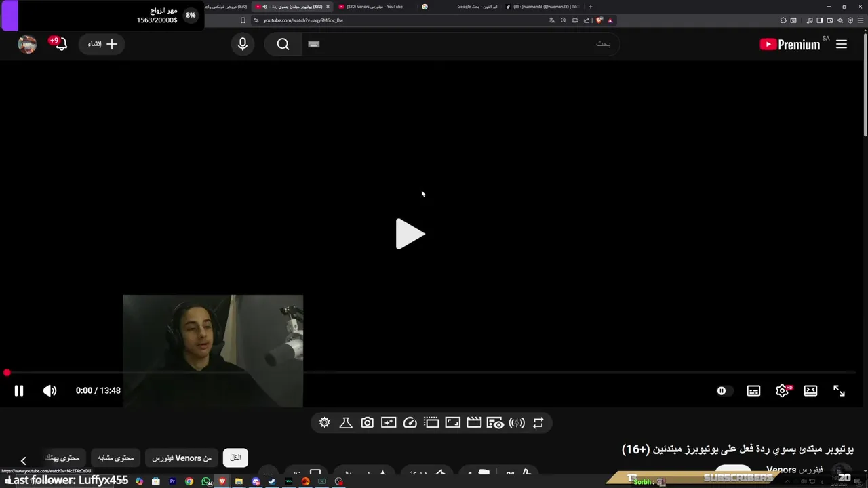Select the 'محتوى مشابه' chip
The height and width of the screenshot is (488, 868).
115,457
